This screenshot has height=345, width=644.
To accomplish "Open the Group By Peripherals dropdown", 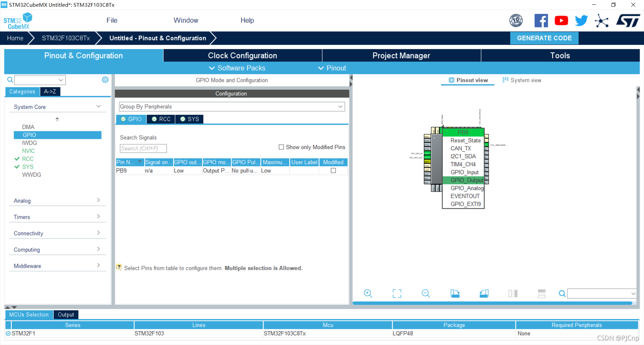I will click(x=232, y=107).
